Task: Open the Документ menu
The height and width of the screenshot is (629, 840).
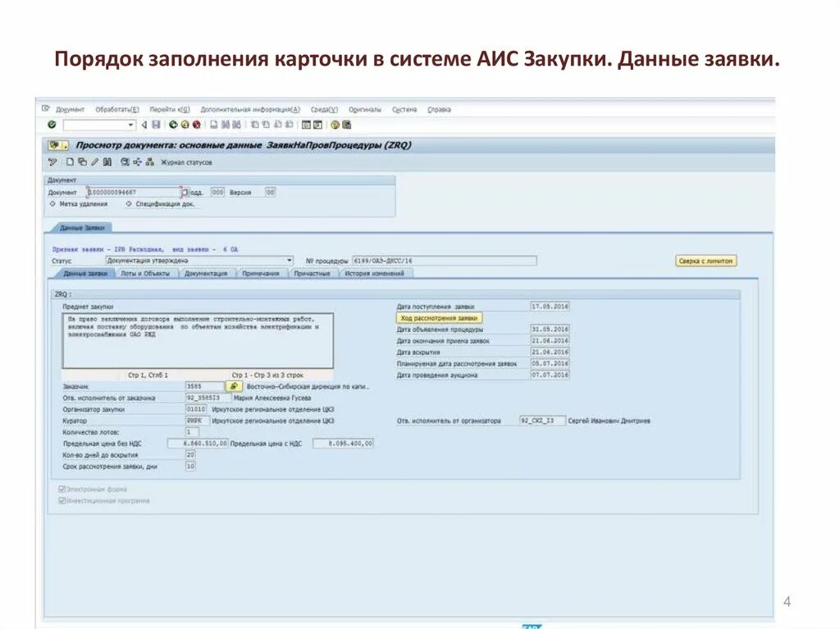Action: pyautogui.click(x=70, y=109)
